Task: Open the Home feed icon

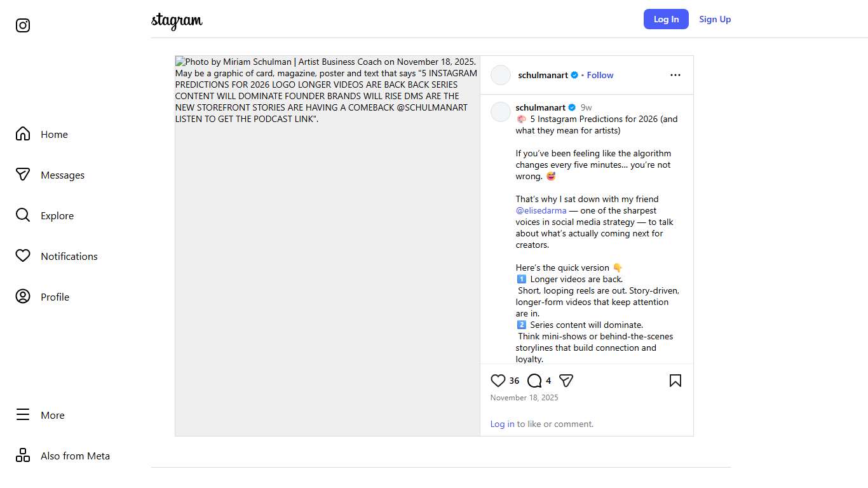Action: click(x=23, y=134)
